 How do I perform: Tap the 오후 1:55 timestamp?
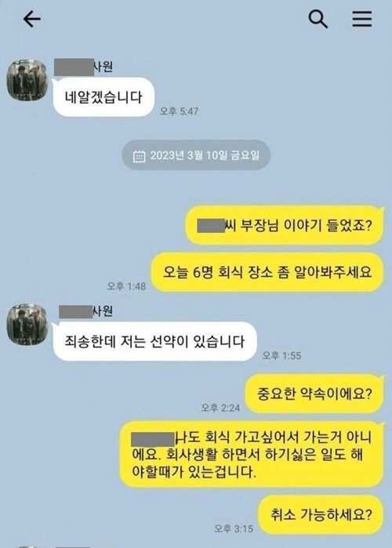click(281, 356)
